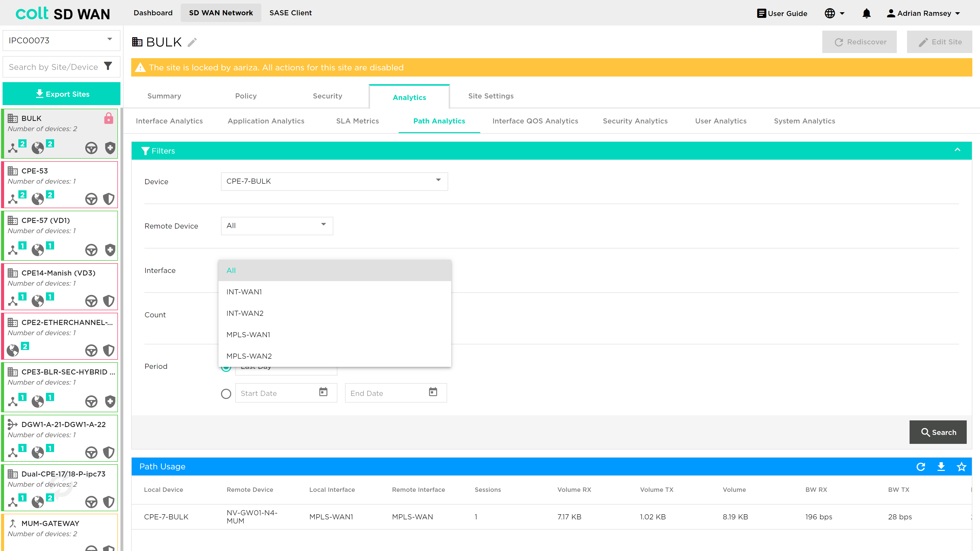Image resolution: width=980 pixels, height=551 pixels.
Task: Mark Path Usage as favorite star
Action: [x=961, y=467]
